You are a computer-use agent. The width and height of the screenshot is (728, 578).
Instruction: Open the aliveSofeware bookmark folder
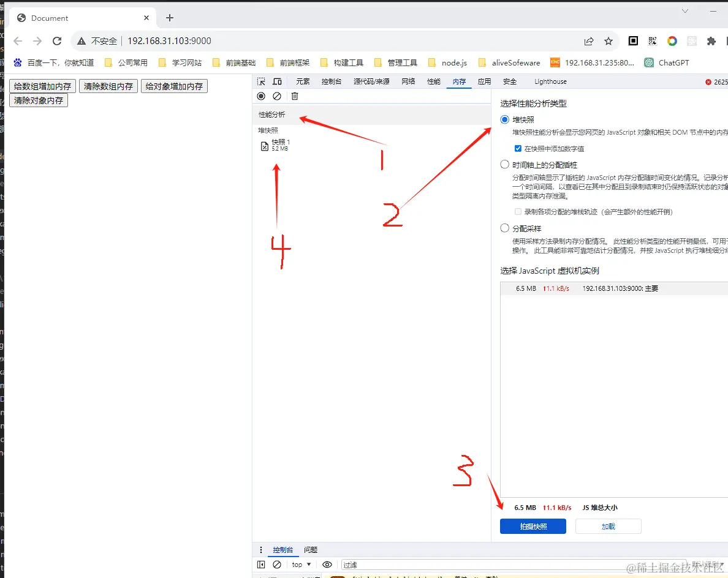509,62
